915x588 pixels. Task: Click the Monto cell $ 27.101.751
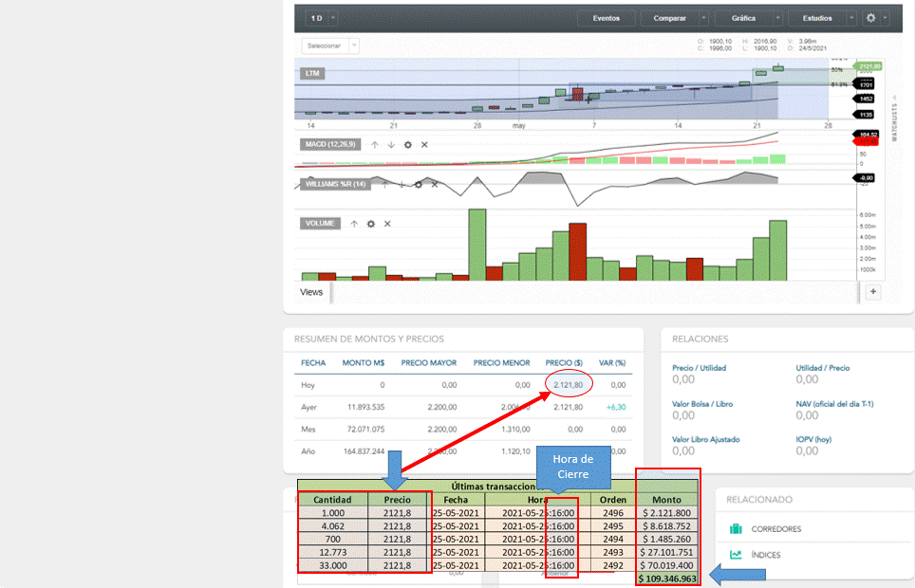click(667, 552)
